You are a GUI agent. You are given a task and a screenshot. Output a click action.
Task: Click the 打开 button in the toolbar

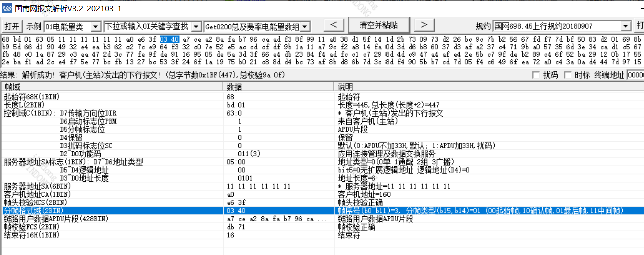tap(12, 26)
